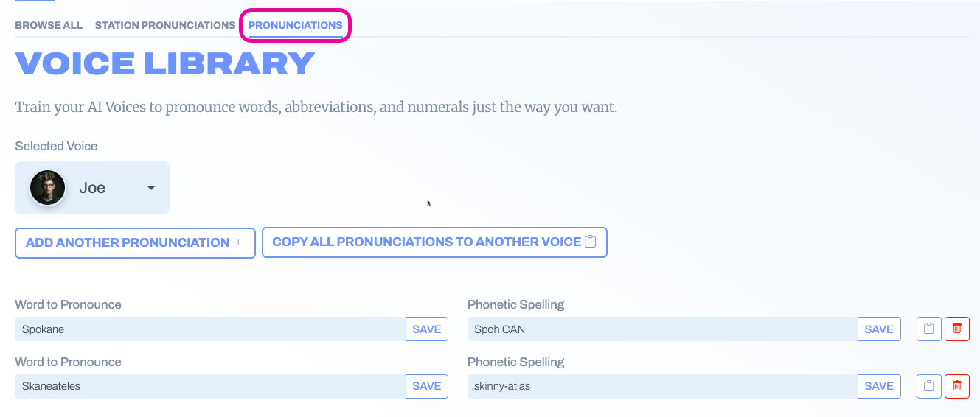
Task: Save the Spoh CAN phonetic spelling
Action: [878, 329]
